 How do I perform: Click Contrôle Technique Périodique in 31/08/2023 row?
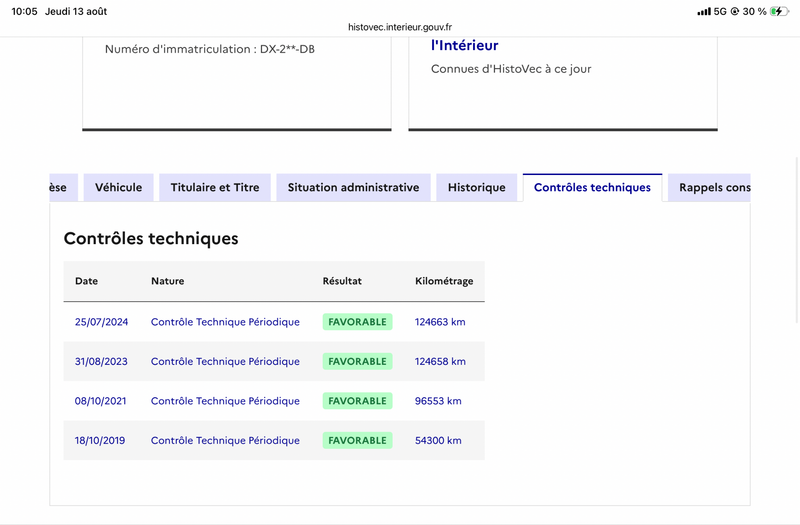225,361
